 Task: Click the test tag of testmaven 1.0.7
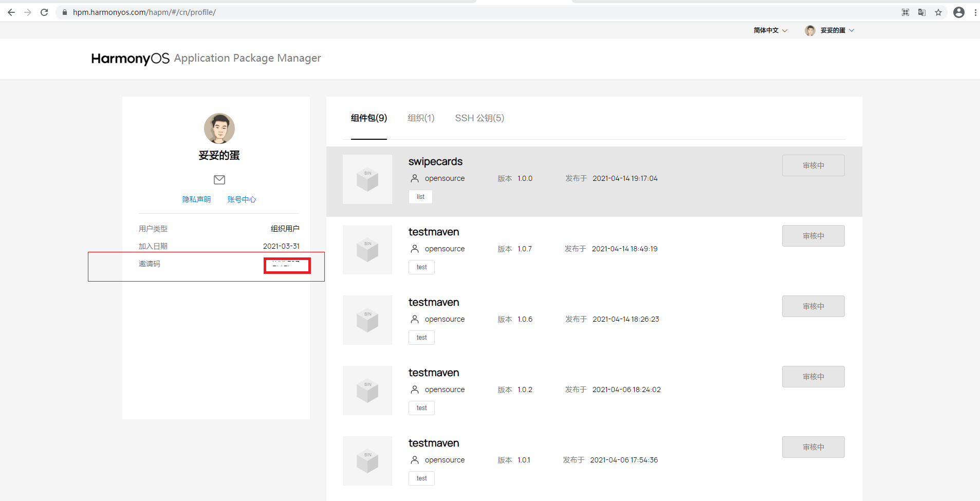tap(421, 267)
